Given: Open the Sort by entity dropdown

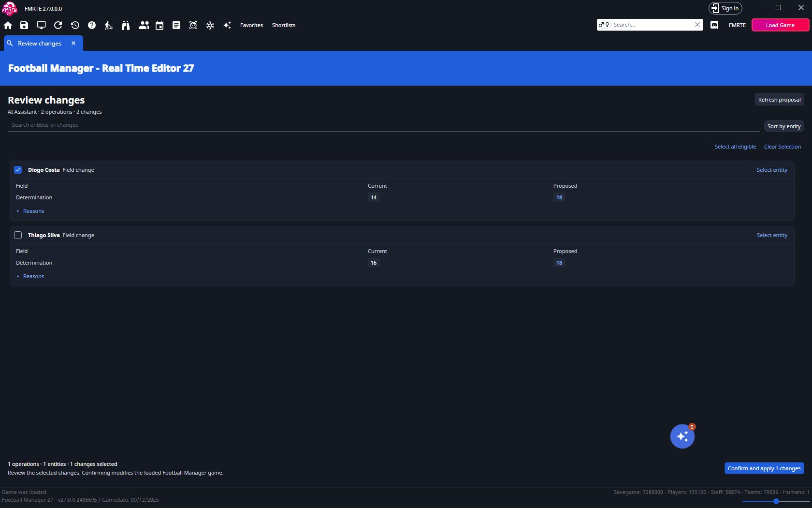Looking at the screenshot, I should pyautogui.click(x=784, y=126).
